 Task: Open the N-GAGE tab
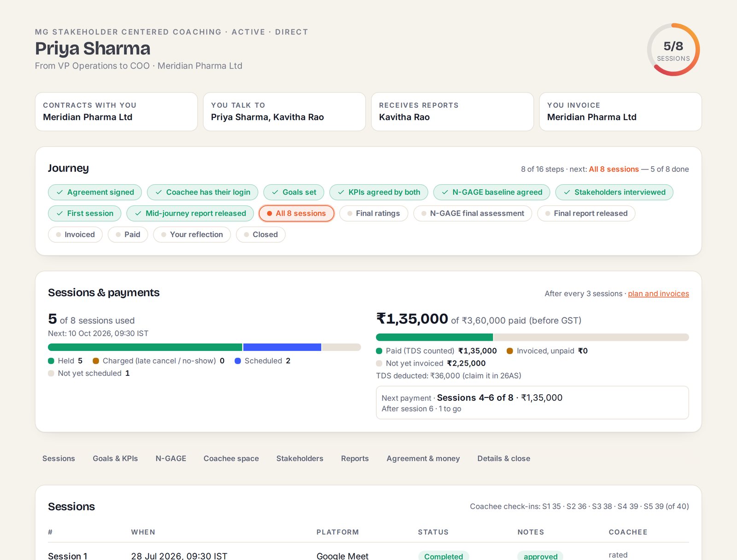click(171, 458)
